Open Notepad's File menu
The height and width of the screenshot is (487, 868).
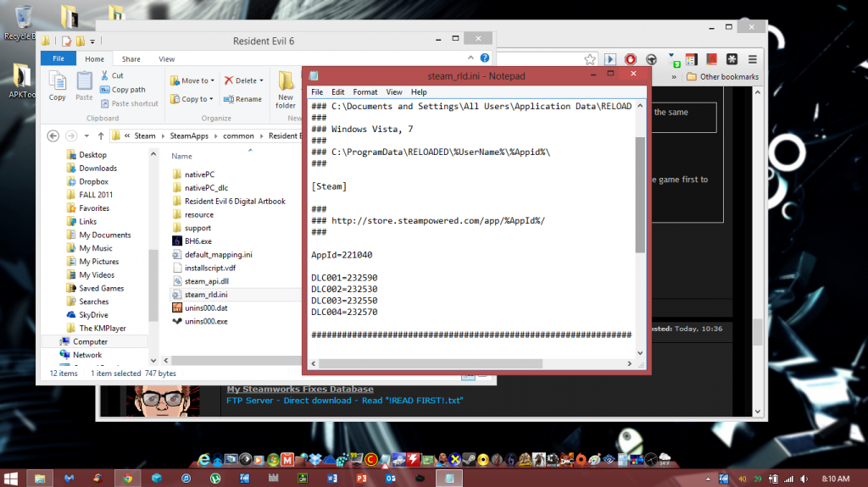point(317,91)
